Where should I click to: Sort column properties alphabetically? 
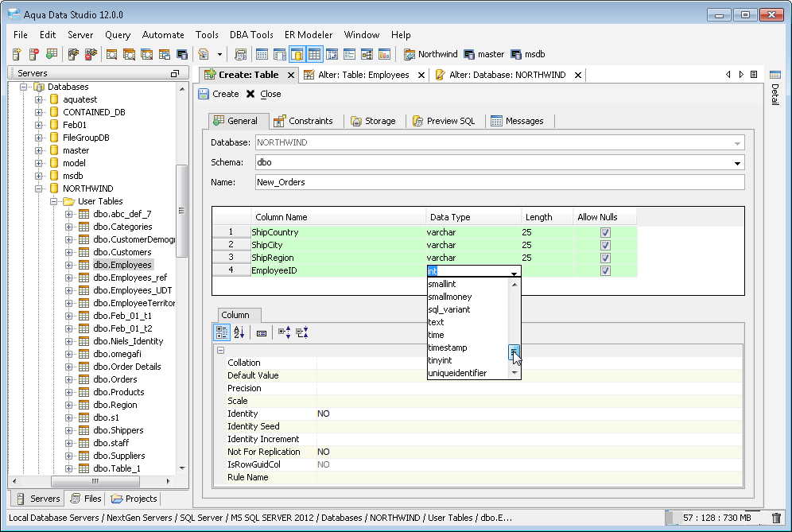239,333
